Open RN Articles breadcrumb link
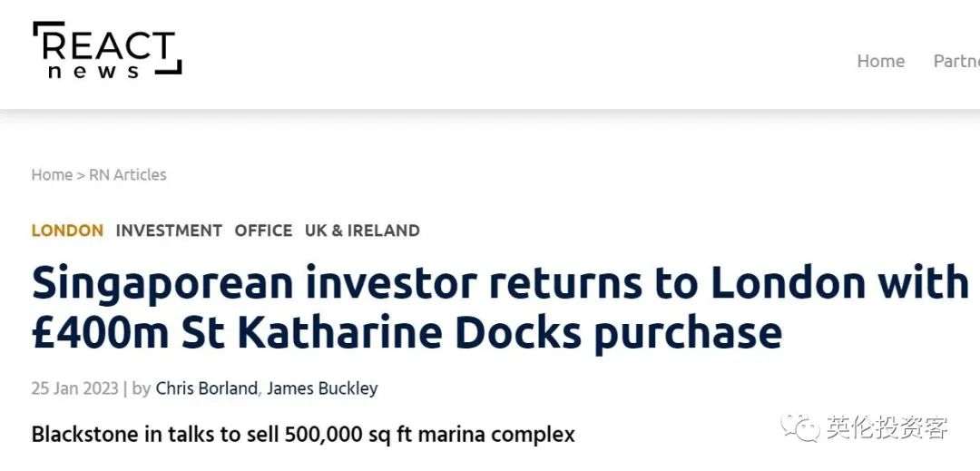This screenshot has height=471, width=980. point(128,175)
